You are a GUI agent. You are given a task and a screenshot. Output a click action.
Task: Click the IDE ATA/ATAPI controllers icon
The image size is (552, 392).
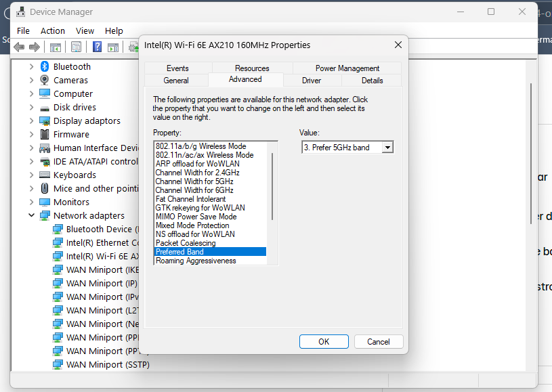[45, 162]
